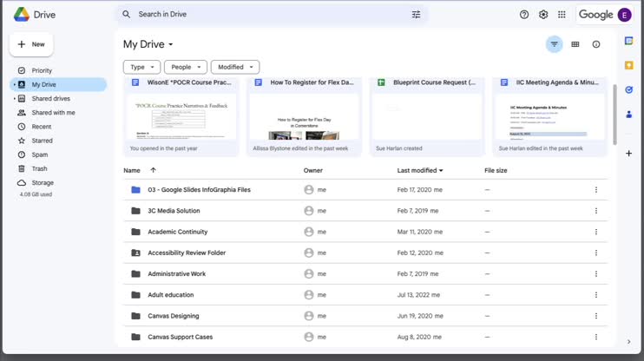
Task: Open more actions for 3C Media Solution
Action: [x=596, y=211]
